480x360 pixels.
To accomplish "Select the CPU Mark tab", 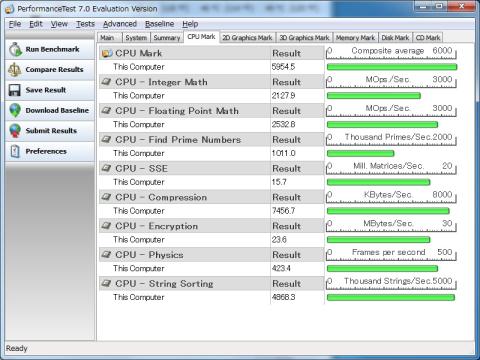I will 201,37.
